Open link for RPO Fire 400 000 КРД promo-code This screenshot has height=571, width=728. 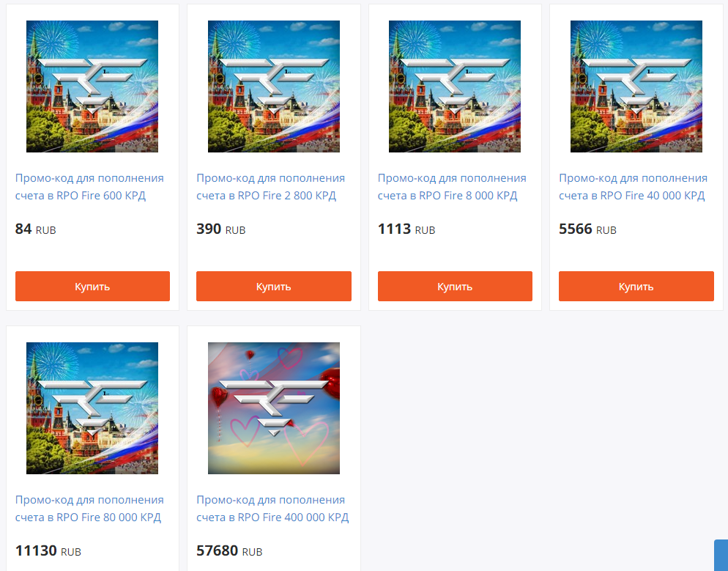(x=272, y=509)
